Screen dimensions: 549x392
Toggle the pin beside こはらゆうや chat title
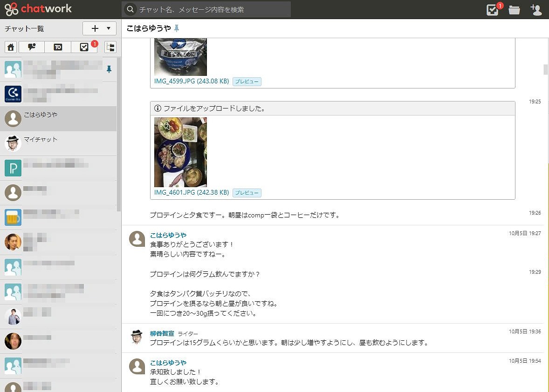coord(177,28)
